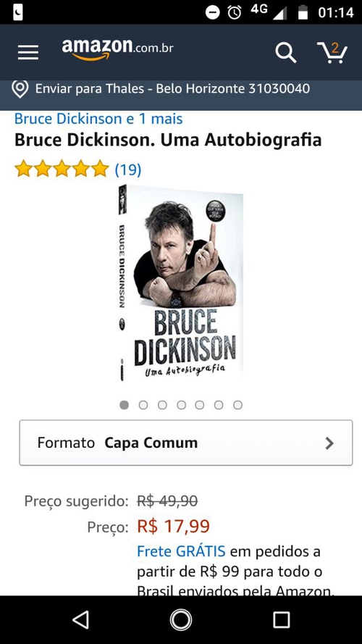Tap the Android back navigation button
Viewport: 362px width, 644px height.
[80, 619]
